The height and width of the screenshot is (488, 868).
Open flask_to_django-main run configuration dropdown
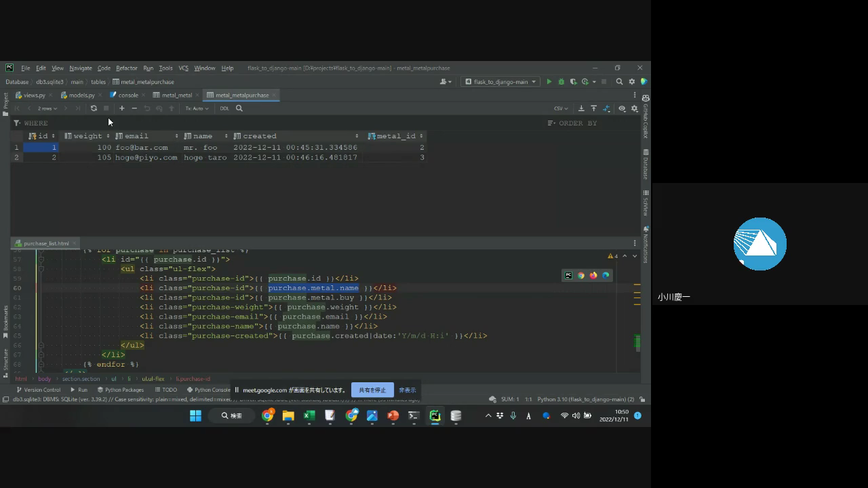[500, 82]
